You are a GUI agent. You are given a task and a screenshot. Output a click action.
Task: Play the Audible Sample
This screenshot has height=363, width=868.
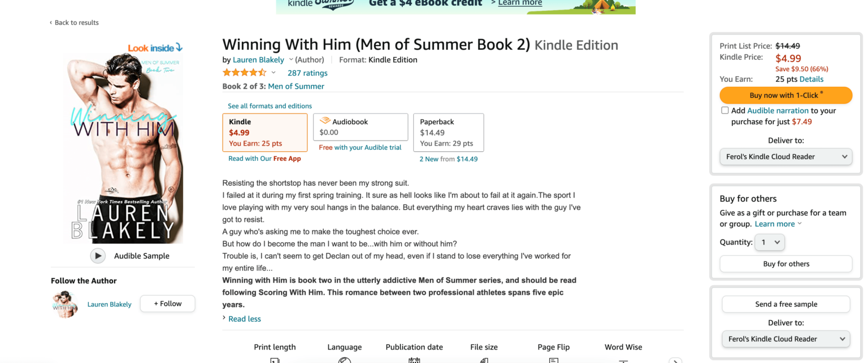pyautogui.click(x=97, y=255)
